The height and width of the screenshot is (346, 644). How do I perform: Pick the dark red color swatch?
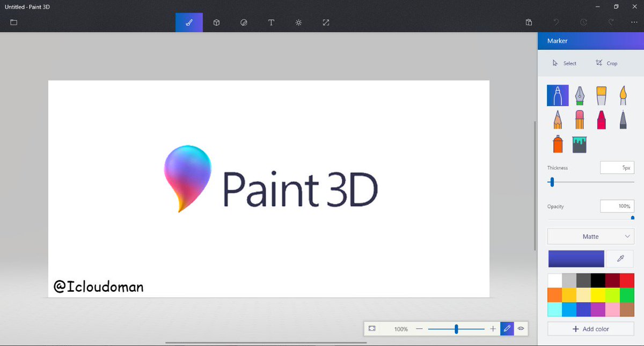click(613, 281)
